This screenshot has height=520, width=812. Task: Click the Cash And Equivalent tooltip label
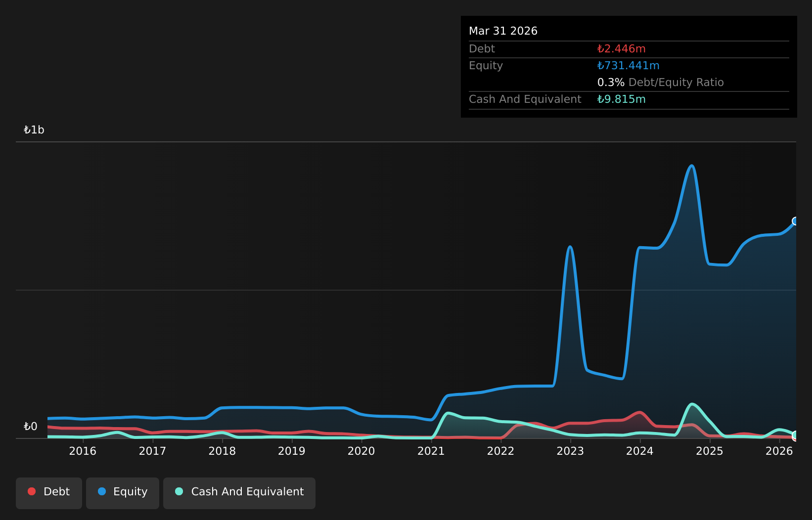pyautogui.click(x=525, y=99)
